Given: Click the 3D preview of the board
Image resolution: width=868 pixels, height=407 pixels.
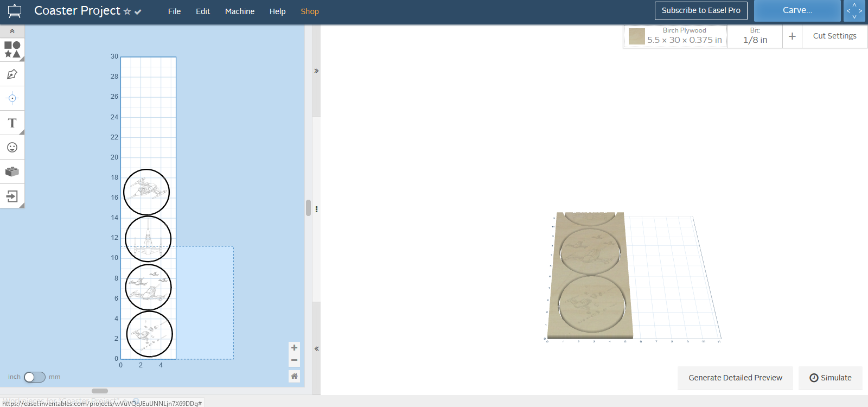Looking at the screenshot, I should click(x=590, y=276).
